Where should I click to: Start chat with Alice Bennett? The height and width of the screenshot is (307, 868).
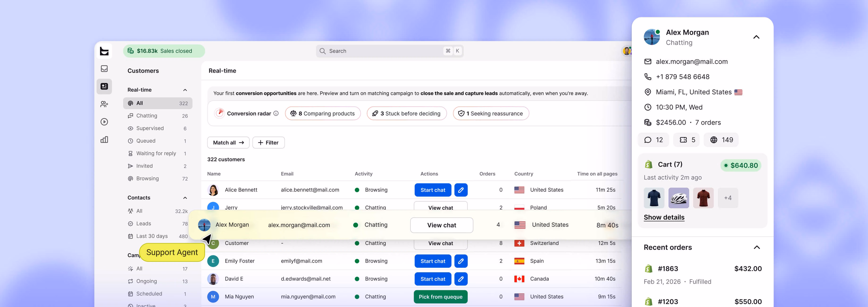click(x=433, y=190)
